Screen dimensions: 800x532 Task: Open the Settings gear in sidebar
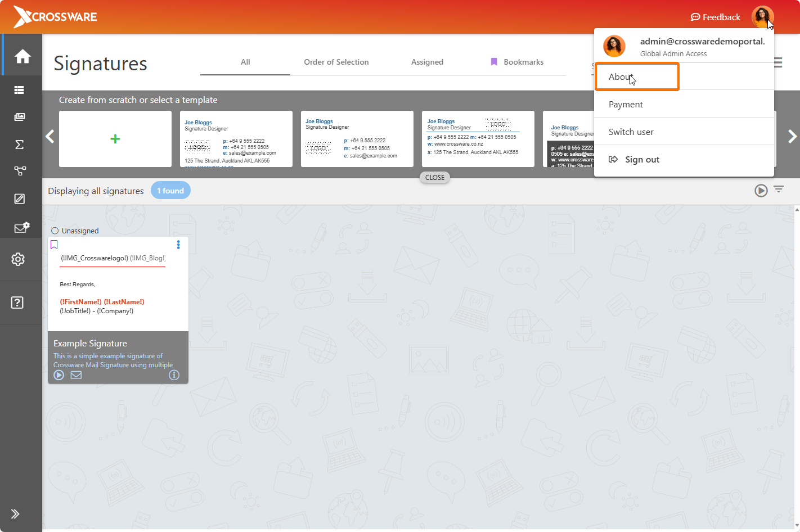[18, 259]
